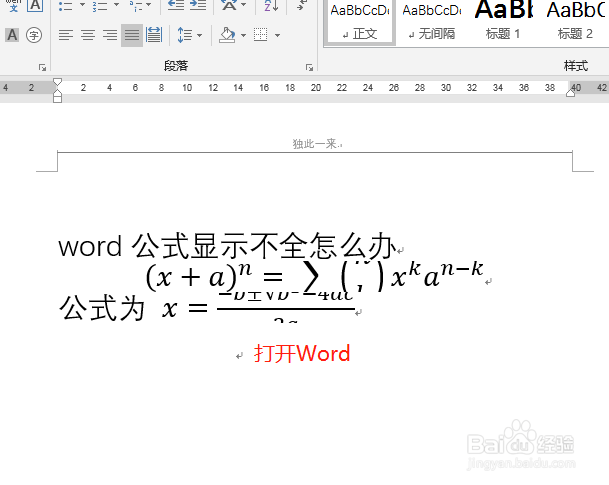Click the header text 独此一来
The image size is (609, 485).
click(x=315, y=144)
